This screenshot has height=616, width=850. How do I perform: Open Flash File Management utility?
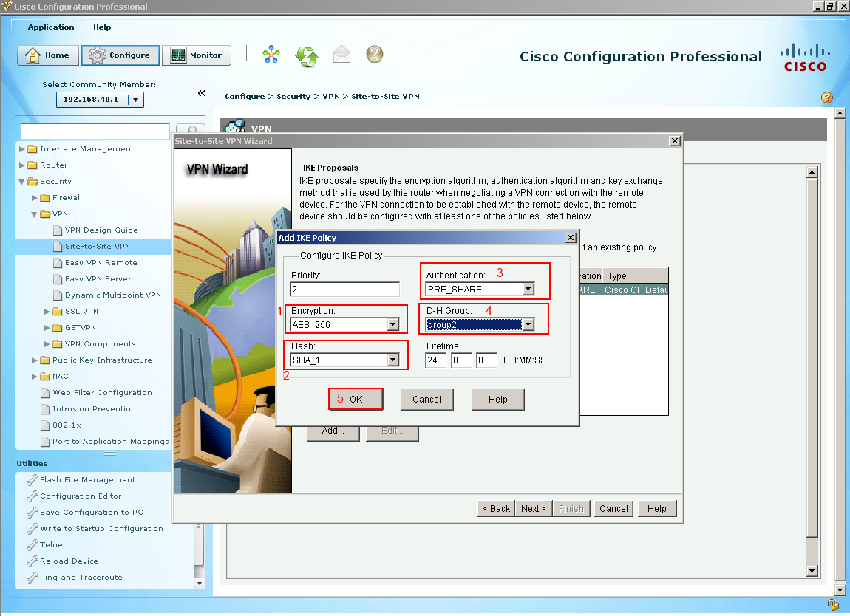click(87, 480)
